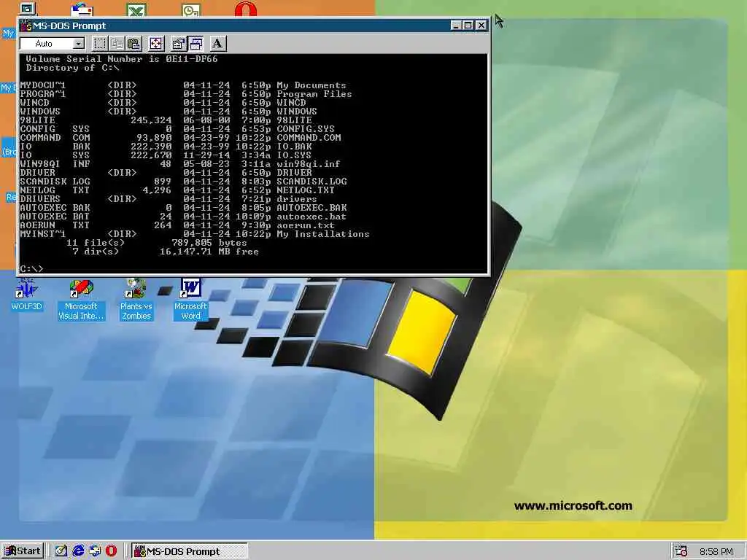Viewport: 747px width, 560px height.
Task: Launch Opera from quick launch bar
Action: point(111,551)
